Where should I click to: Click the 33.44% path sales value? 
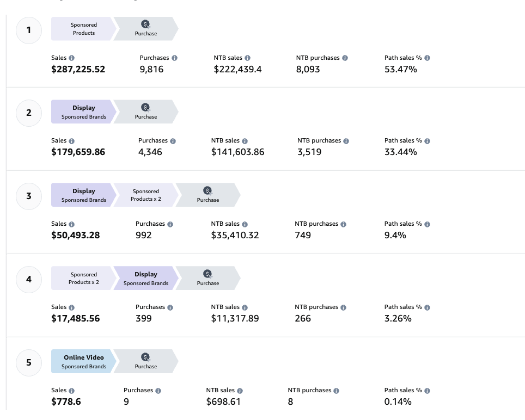point(400,152)
